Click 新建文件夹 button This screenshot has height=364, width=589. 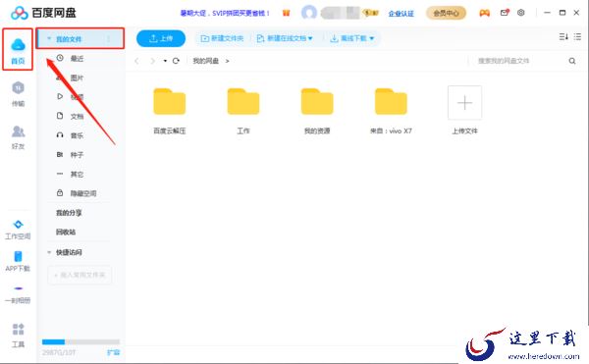pos(222,38)
